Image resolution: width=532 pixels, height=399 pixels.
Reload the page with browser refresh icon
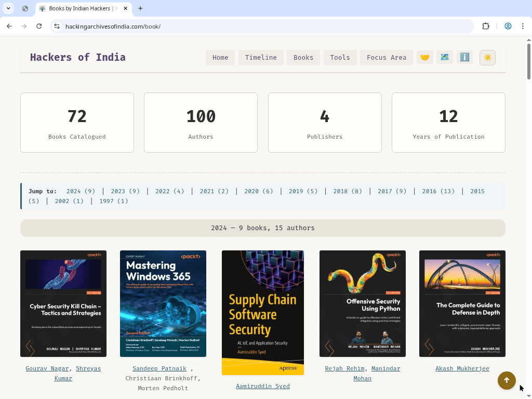pyautogui.click(x=39, y=26)
